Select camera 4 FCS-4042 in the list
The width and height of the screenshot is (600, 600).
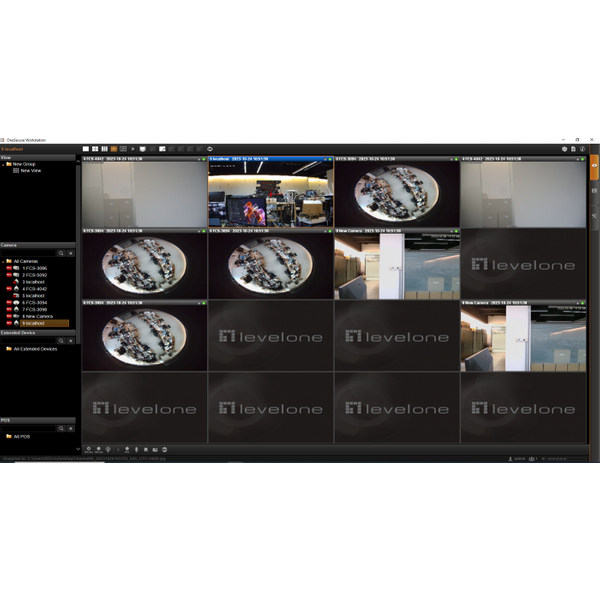34,289
